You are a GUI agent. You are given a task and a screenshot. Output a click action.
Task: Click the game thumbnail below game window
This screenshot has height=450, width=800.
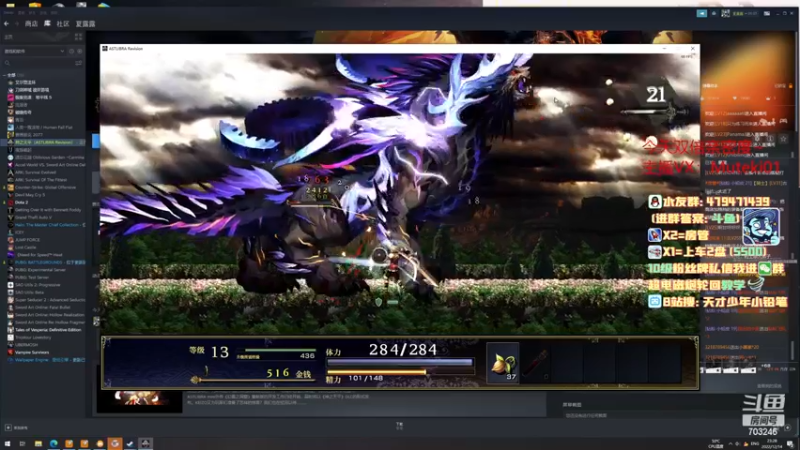point(139,401)
